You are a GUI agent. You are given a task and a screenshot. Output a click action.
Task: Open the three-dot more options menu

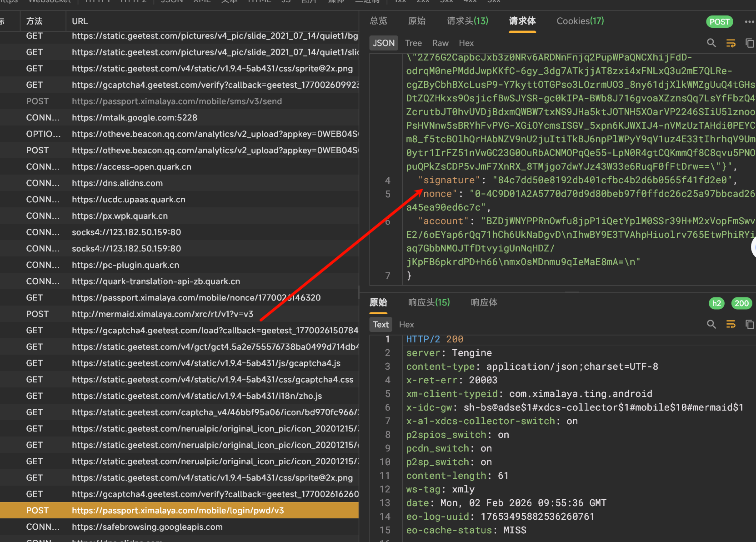click(x=749, y=21)
